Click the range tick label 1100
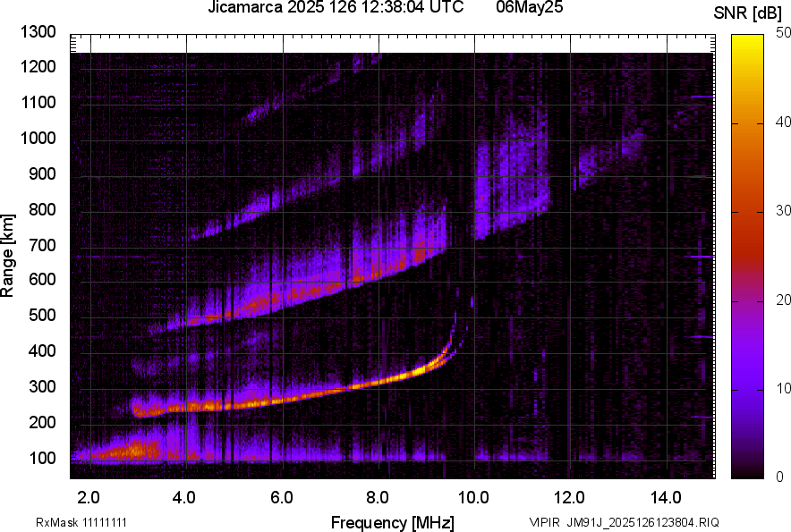The width and height of the screenshot is (791, 532). pyautogui.click(x=38, y=103)
